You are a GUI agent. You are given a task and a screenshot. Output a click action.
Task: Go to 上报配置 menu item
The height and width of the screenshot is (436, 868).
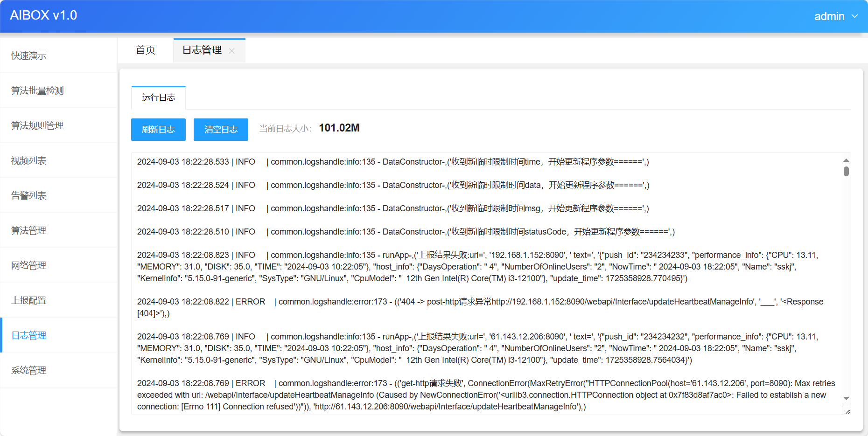pos(29,301)
